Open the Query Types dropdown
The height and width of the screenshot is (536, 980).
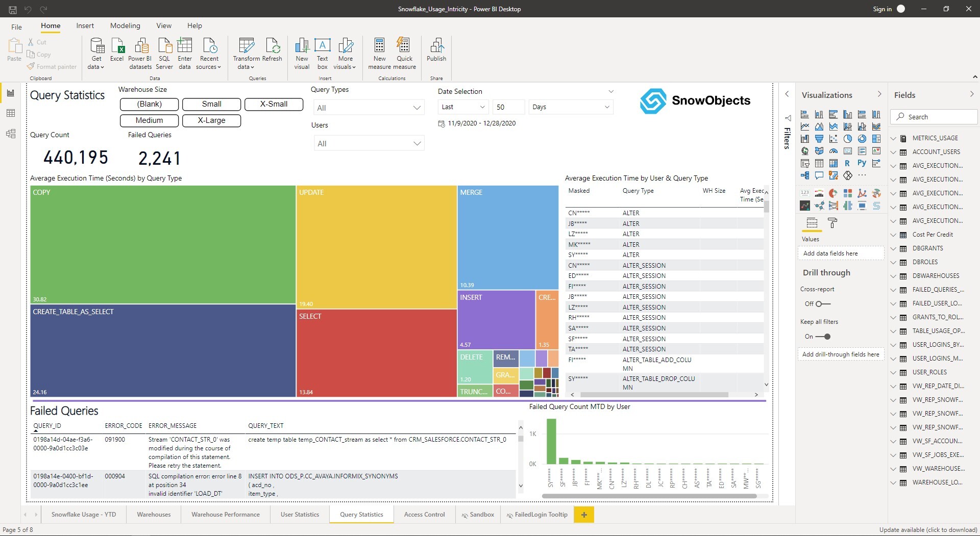click(x=369, y=108)
